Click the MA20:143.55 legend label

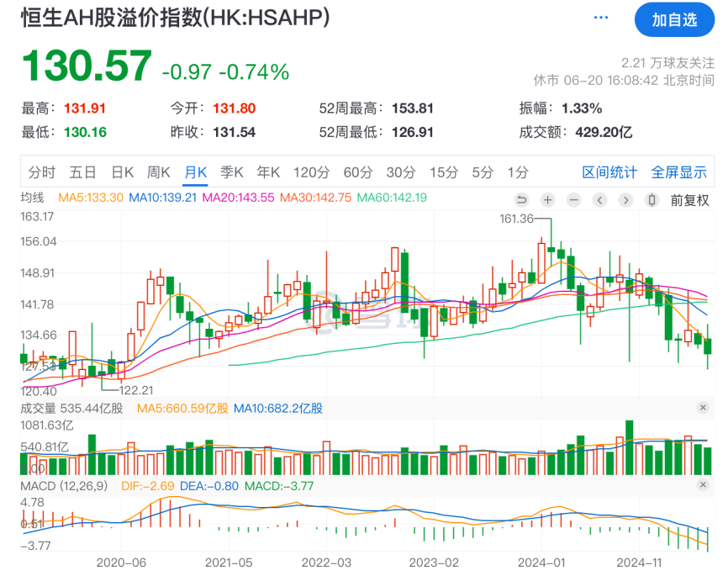238,198
